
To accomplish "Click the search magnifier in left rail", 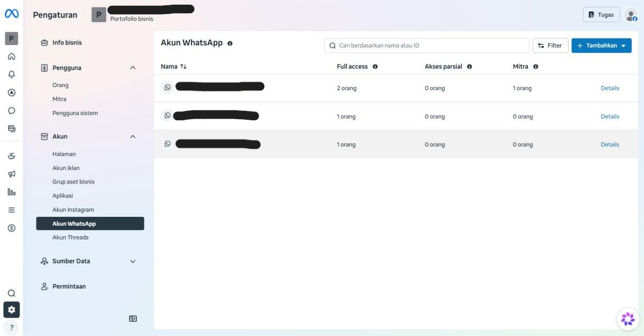I will pos(12,293).
